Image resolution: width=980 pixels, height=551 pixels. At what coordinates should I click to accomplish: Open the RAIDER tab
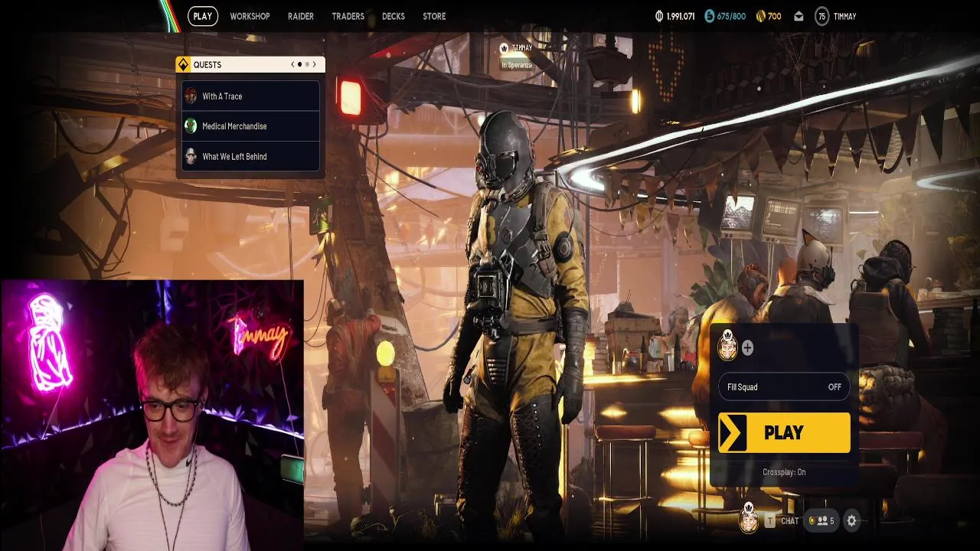click(x=301, y=16)
